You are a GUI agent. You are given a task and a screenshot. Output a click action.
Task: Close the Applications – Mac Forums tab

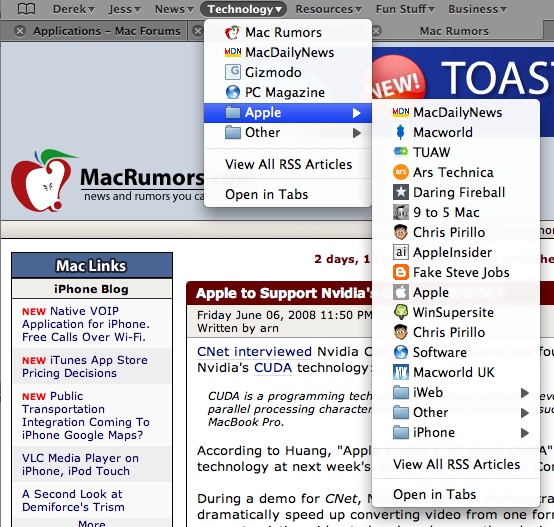point(20,31)
